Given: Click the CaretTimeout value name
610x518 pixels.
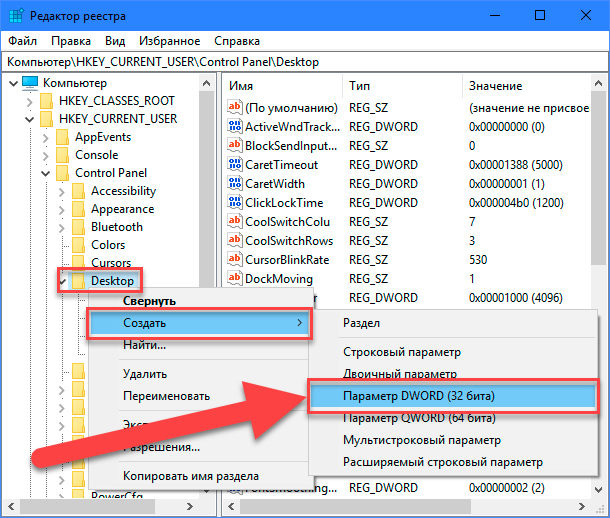Looking at the screenshot, I should coord(282,165).
